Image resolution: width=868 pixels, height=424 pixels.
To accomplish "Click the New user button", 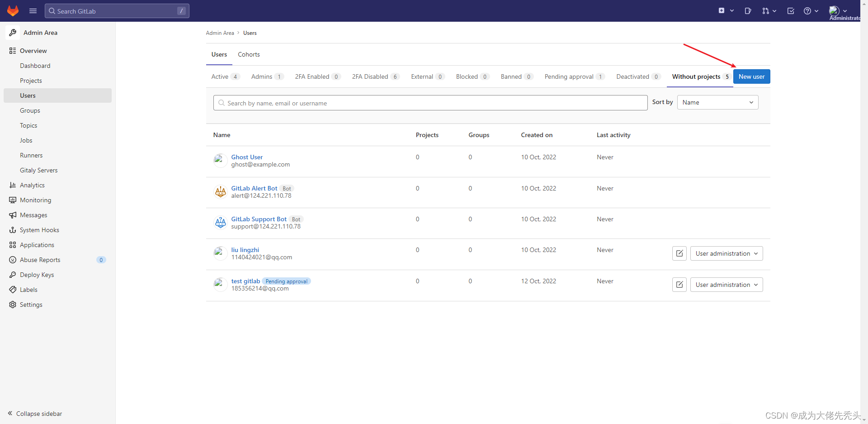I will (x=751, y=76).
